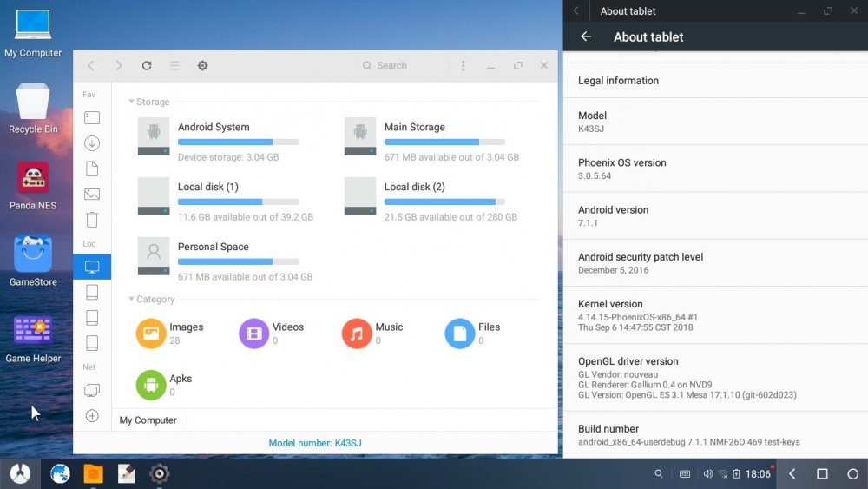The image size is (868, 489).
Task: Go forward in the file manager
Action: pyautogui.click(x=118, y=65)
